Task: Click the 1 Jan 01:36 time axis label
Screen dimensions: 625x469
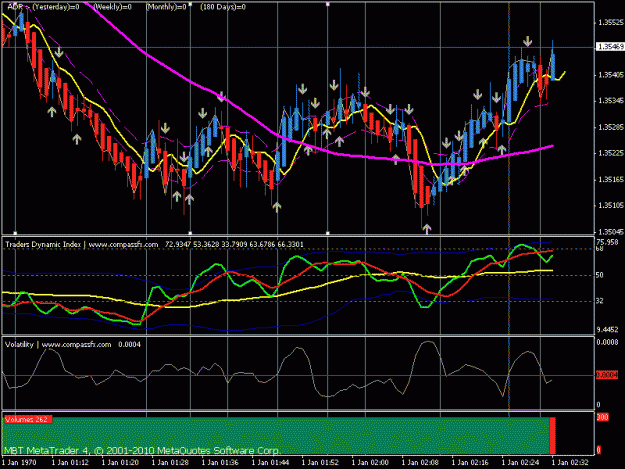Action: 220,463
